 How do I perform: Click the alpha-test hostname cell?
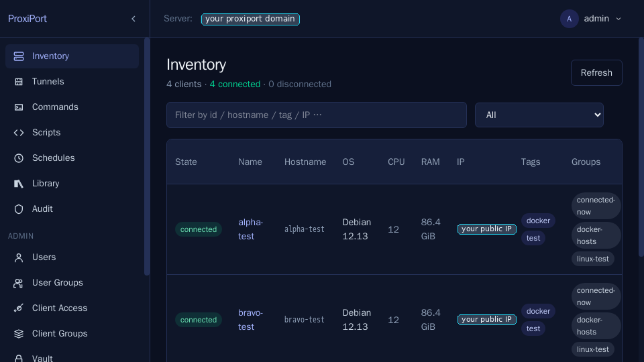coord(305,229)
